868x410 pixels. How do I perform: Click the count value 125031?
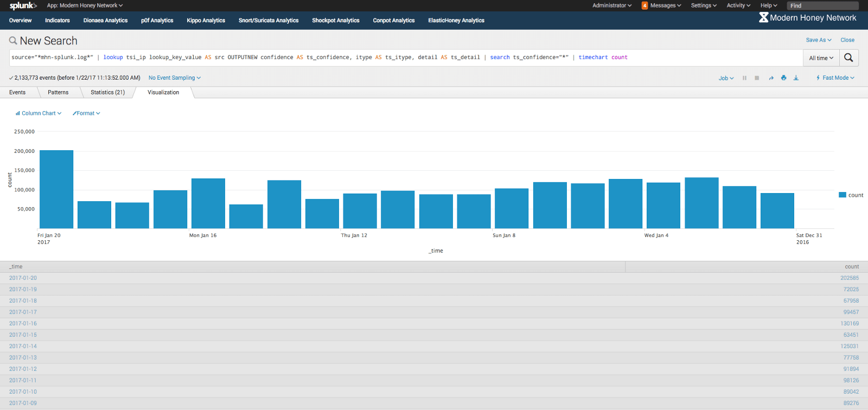[850, 347]
